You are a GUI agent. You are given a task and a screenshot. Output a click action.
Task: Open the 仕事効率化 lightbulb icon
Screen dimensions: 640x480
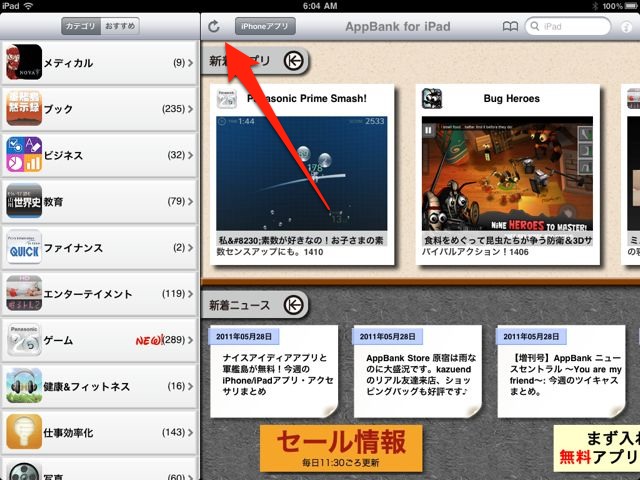(24, 432)
